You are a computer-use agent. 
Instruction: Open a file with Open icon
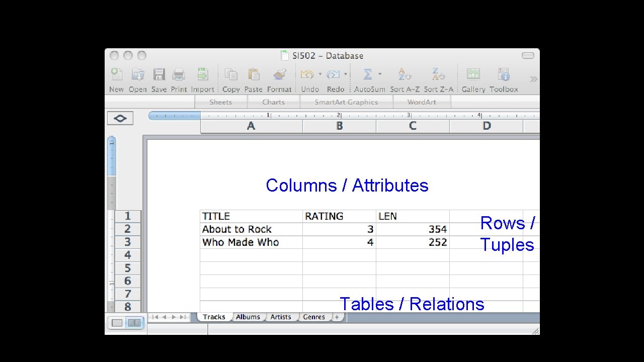point(137,74)
